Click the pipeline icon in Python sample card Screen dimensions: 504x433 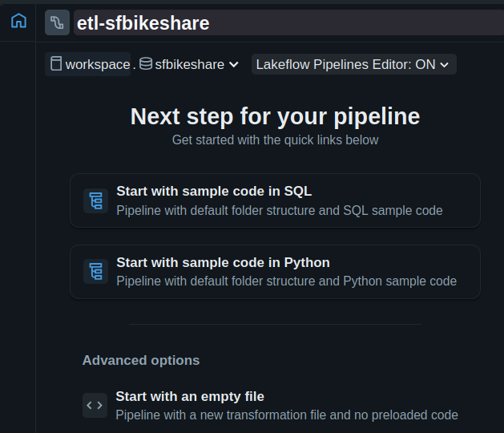[x=96, y=272]
